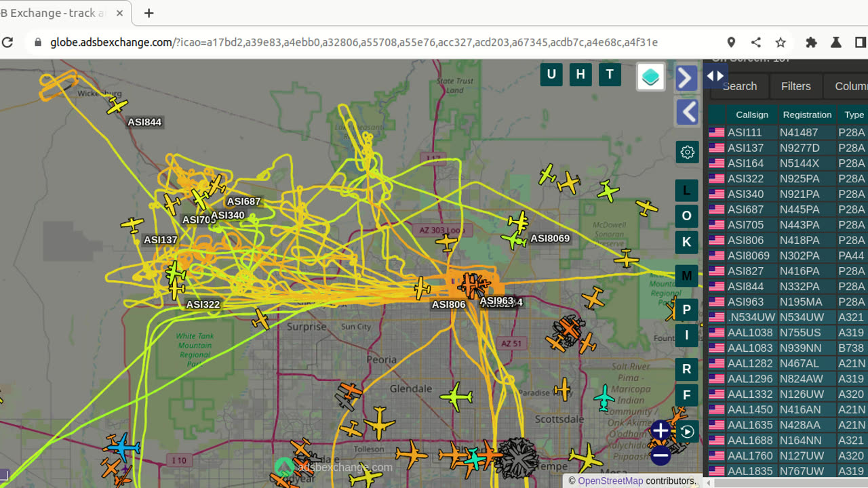This screenshot has width=868, height=488.
Task: Zoom out with the minus button
Action: (660, 455)
